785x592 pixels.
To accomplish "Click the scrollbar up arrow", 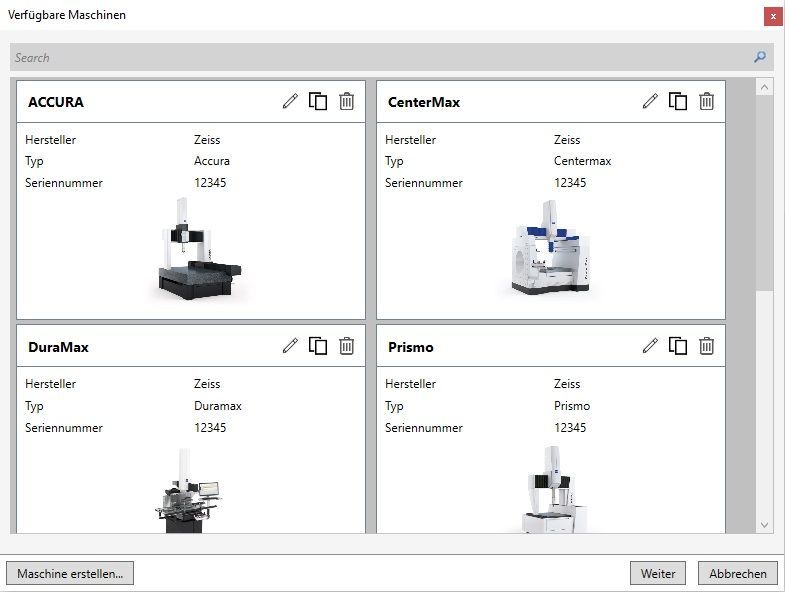I will (764, 87).
